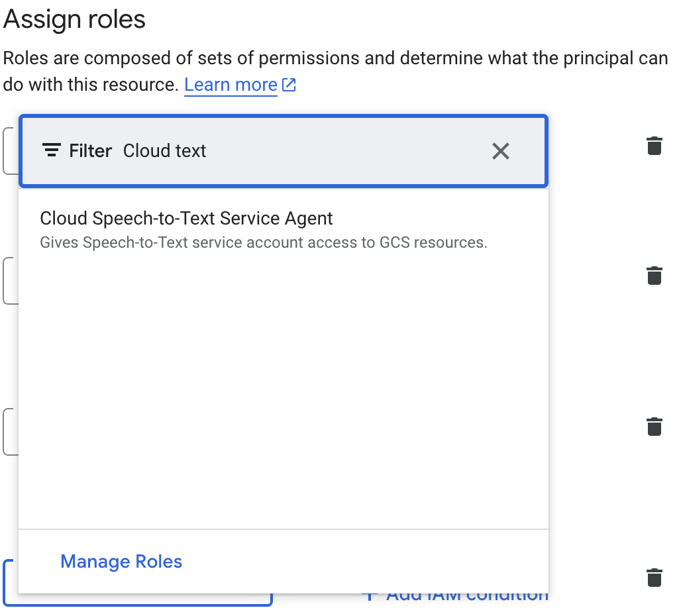Click the 'Assign roles' heading
This screenshot has height=616, width=681.
[74, 19]
